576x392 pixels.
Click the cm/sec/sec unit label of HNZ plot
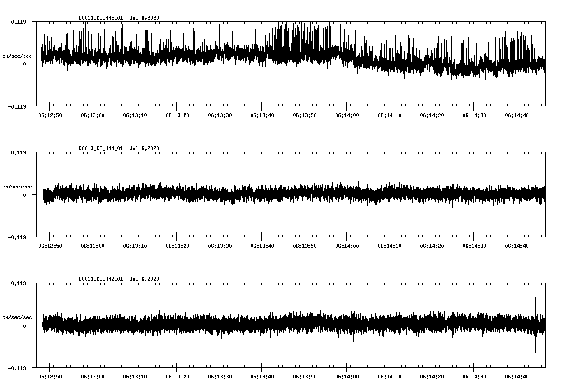click(x=17, y=317)
